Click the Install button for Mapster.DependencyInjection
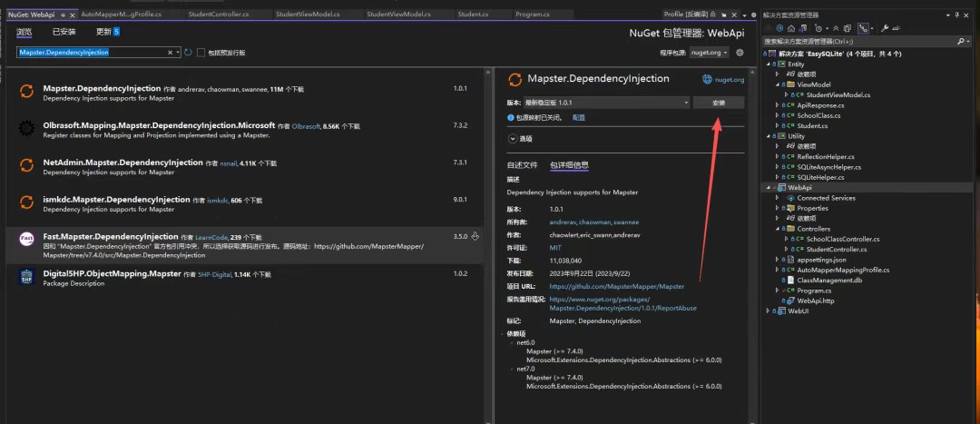 (x=718, y=103)
